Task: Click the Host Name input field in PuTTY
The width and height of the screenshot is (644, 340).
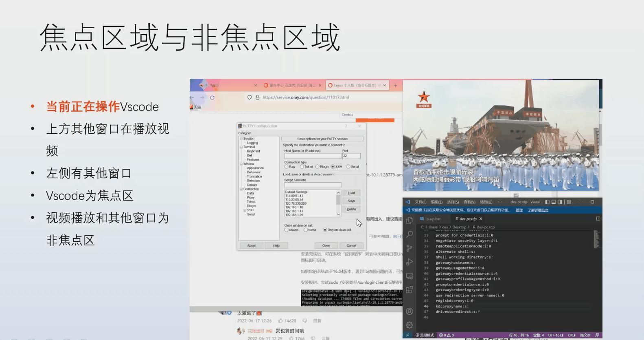Action: tap(313, 156)
